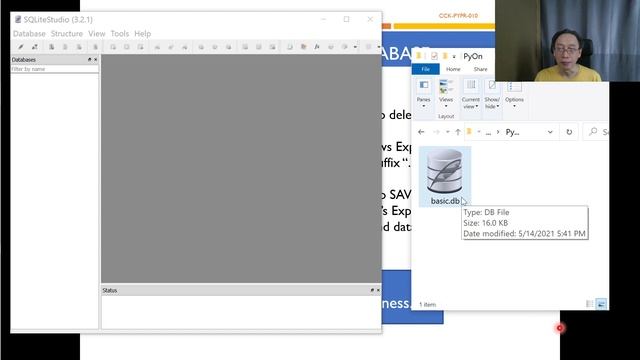Open Customize Quick Access Toolbar dropdown arrow
This screenshot has height=360, width=640.
click(x=454, y=56)
